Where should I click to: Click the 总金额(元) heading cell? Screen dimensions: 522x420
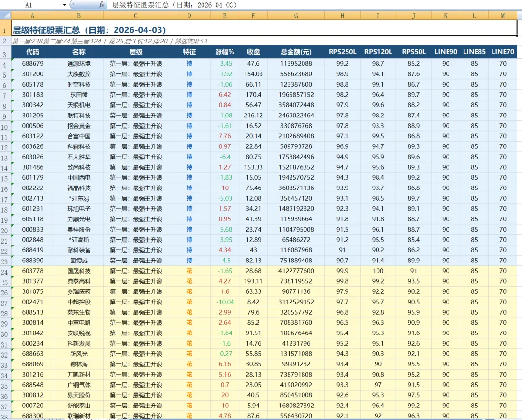(296, 52)
